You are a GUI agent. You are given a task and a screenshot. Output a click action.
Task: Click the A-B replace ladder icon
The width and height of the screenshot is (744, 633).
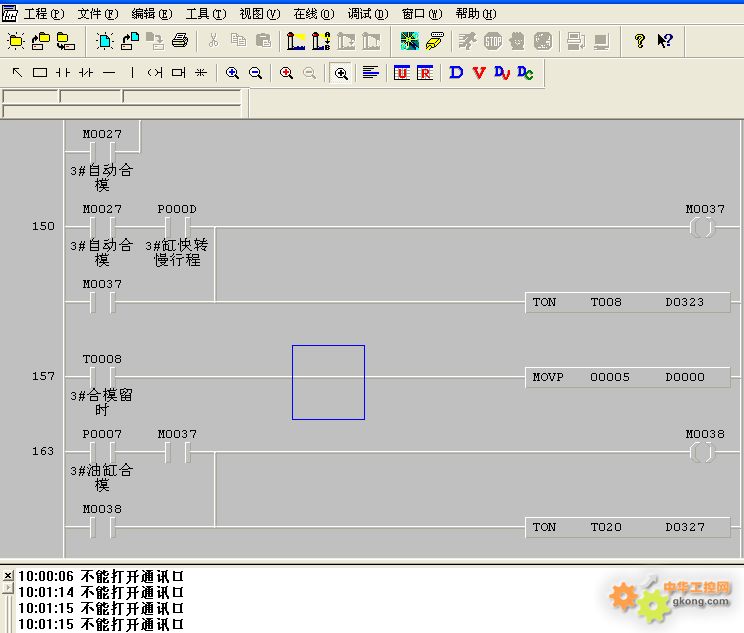[x=321, y=41]
